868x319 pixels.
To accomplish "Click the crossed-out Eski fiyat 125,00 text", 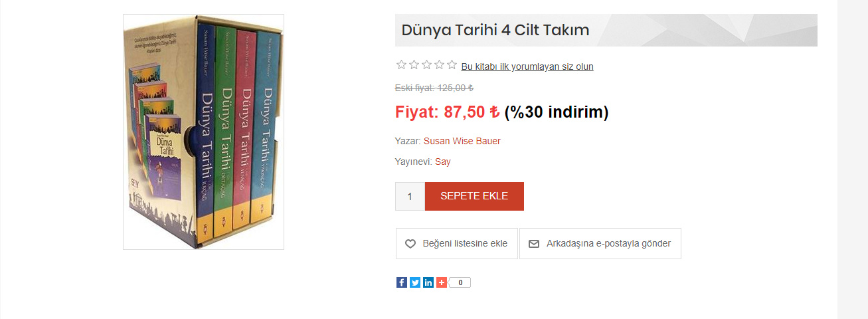I will (434, 88).
